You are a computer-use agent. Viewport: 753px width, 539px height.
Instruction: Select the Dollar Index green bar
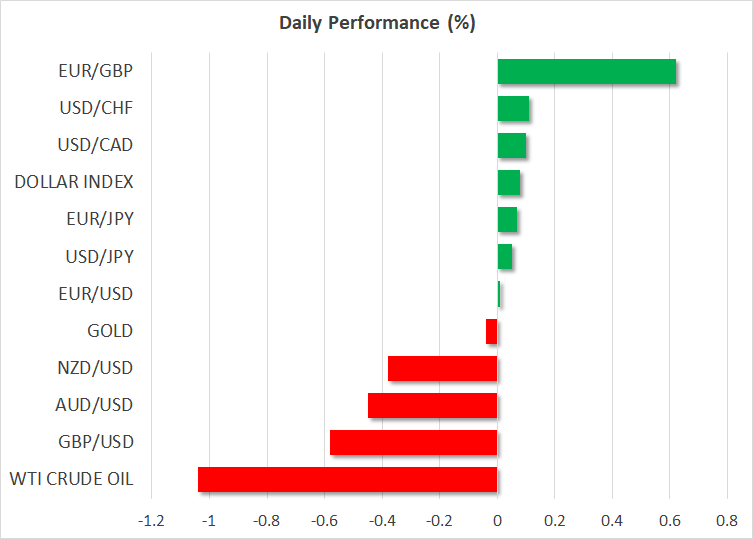click(508, 183)
